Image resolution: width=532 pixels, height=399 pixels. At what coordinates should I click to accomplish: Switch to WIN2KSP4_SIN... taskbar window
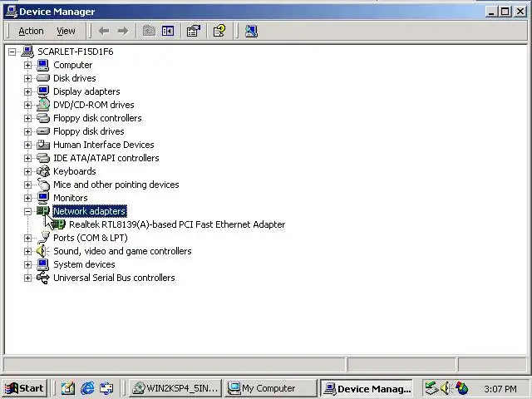175,388
